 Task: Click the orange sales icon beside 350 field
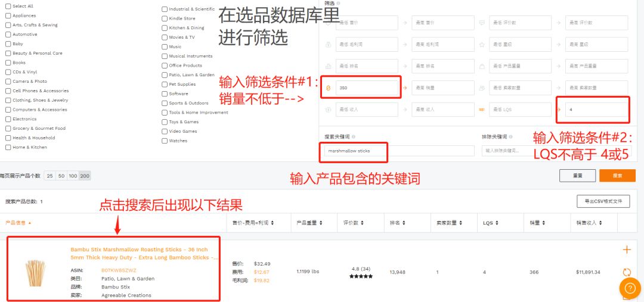(328, 88)
